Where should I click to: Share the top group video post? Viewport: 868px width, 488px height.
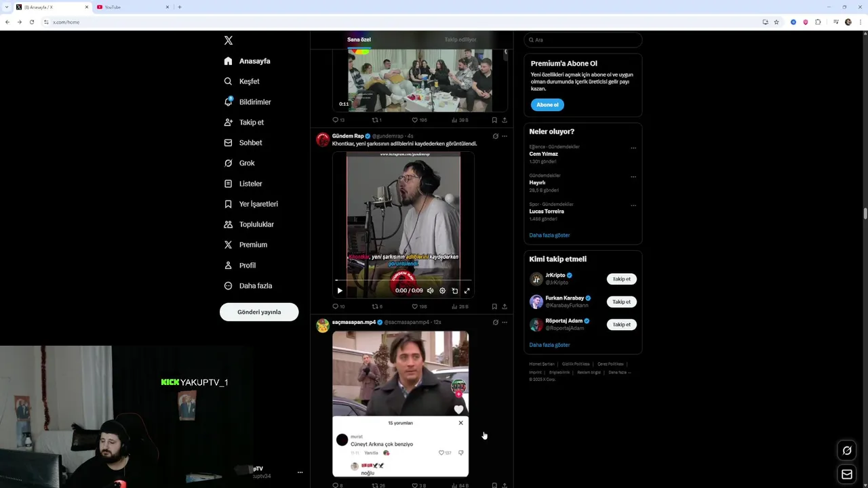[x=505, y=120]
